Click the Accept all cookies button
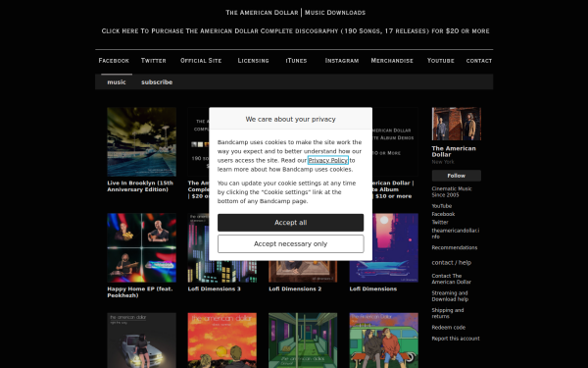 pos(290,223)
